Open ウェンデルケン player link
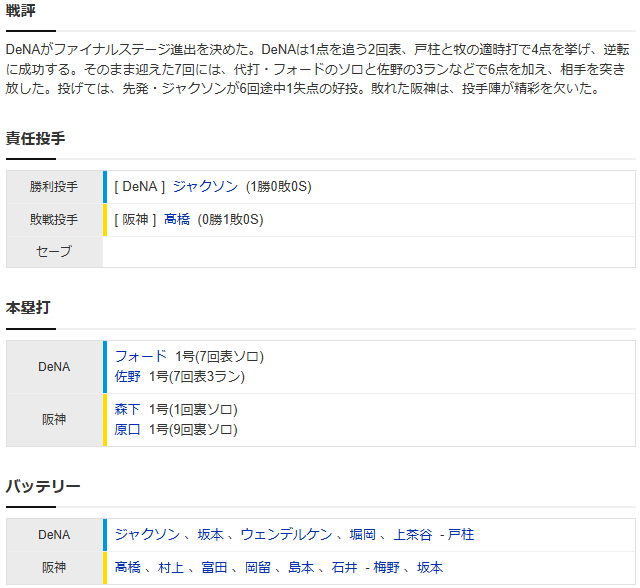 click(286, 534)
